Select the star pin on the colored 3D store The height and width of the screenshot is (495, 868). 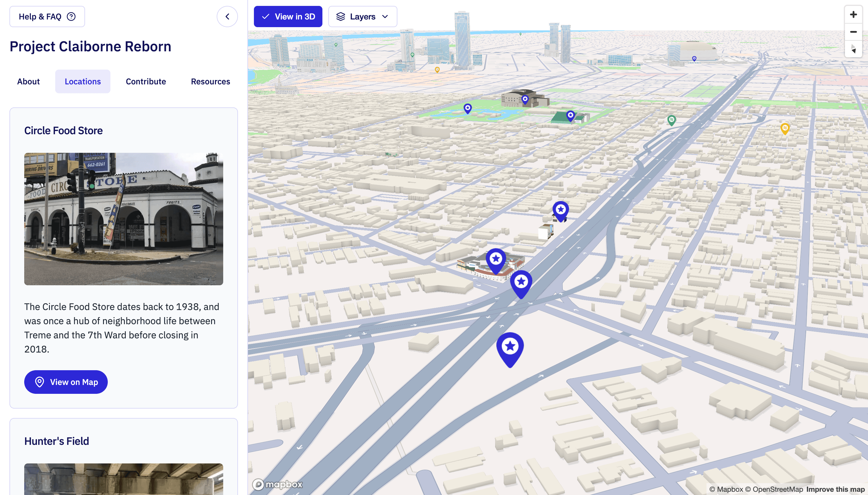click(496, 261)
